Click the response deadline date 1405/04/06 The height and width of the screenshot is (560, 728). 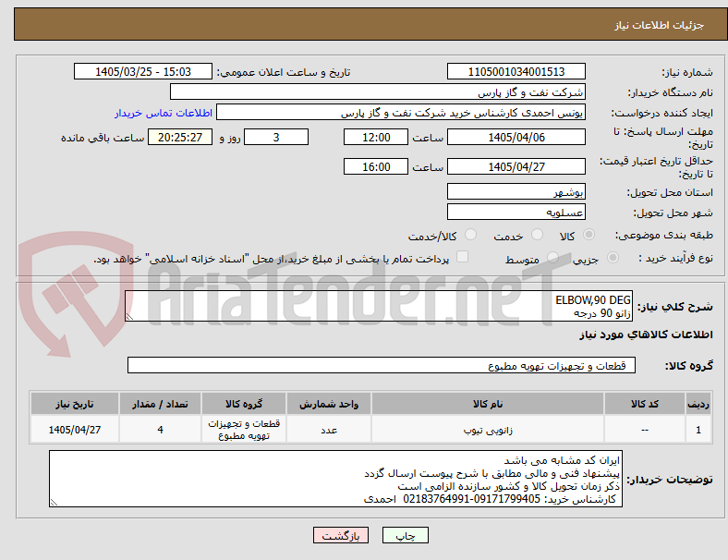point(516,138)
